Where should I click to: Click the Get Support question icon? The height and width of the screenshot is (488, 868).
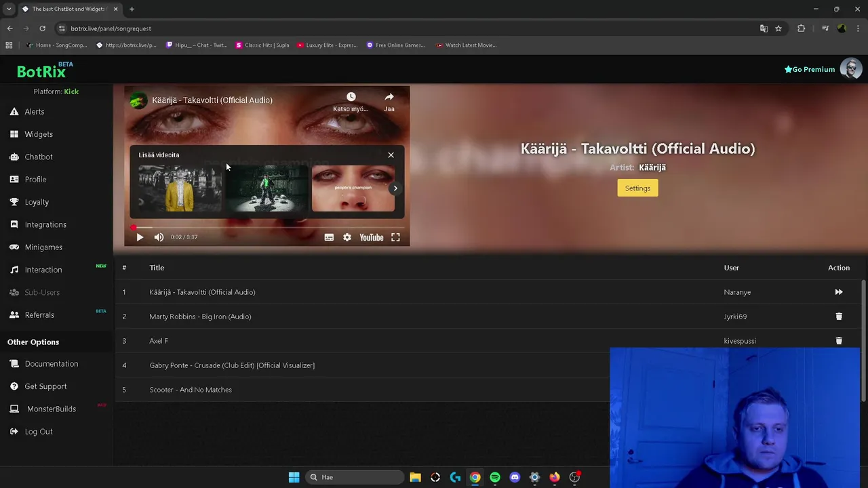(14, 386)
